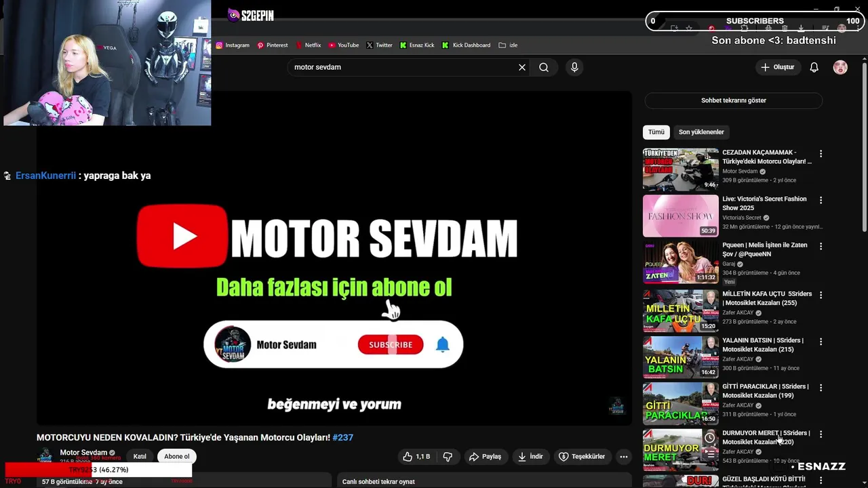The width and height of the screenshot is (868, 488).
Task: Open the three-dot more actions menu
Action: click(624, 457)
